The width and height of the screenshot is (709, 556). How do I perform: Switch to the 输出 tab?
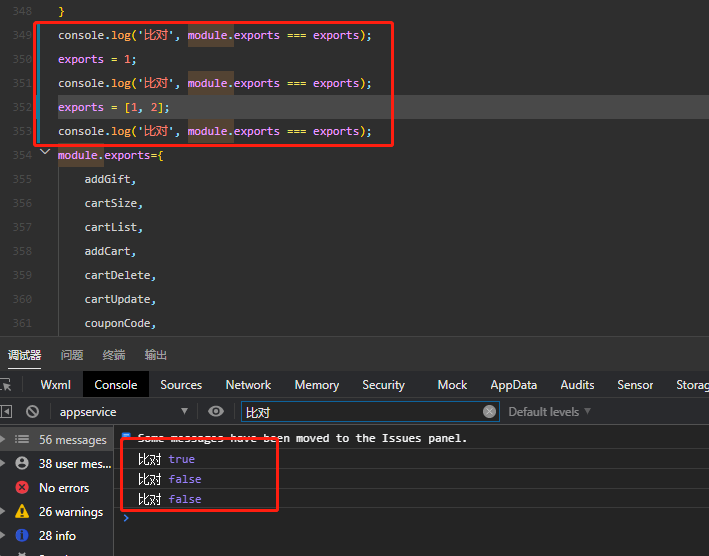[x=156, y=355]
